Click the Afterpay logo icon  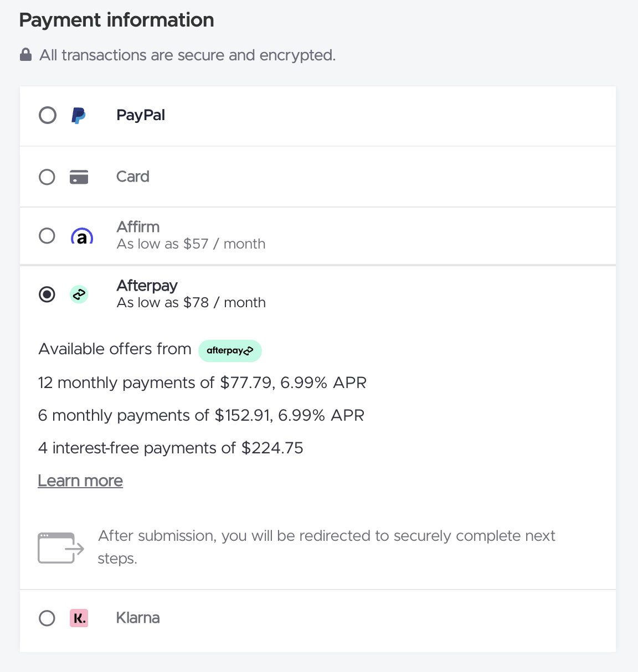click(79, 294)
